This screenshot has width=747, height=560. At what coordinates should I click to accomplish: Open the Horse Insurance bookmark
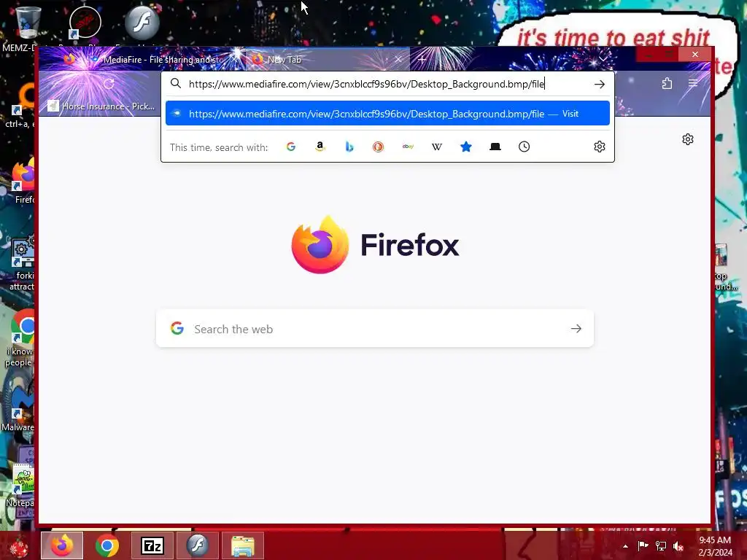tap(101, 106)
